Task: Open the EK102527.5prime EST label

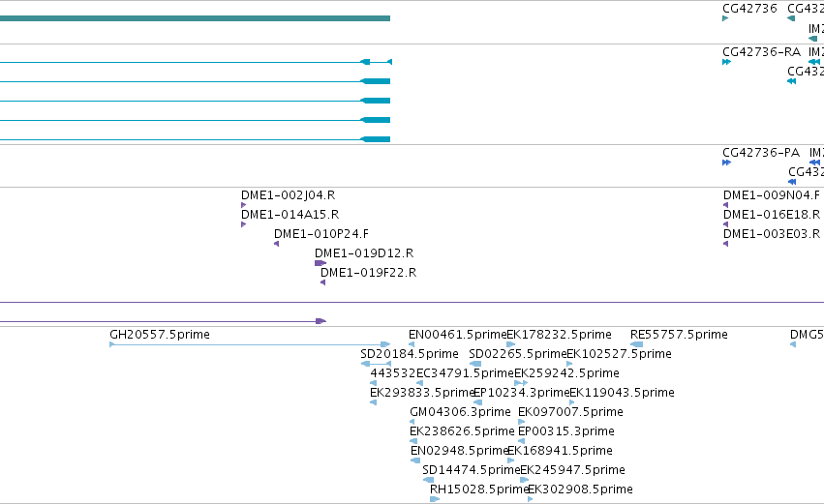Action: click(619, 354)
